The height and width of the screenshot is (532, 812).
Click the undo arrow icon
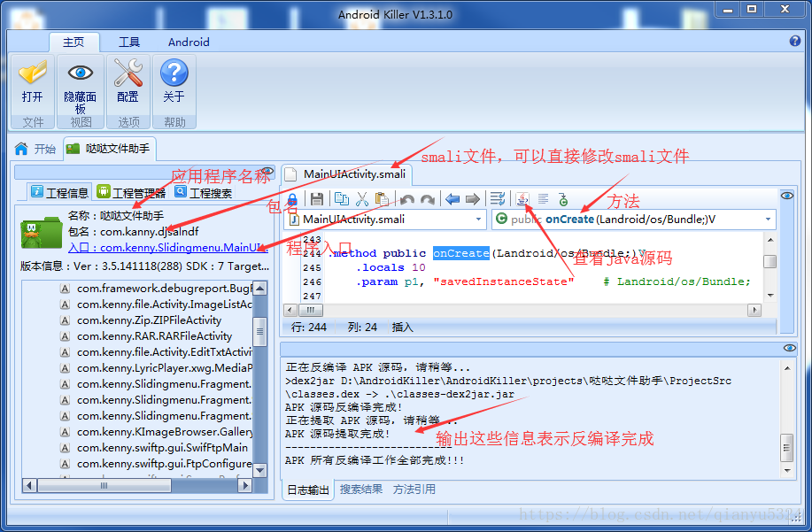[407, 199]
